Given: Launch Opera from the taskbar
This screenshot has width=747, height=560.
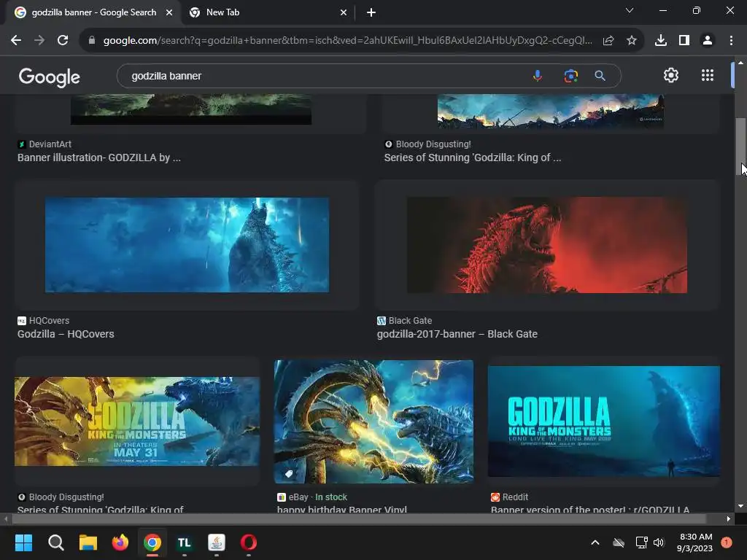Looking at the screenshot, I should click(x=249, y=542).
